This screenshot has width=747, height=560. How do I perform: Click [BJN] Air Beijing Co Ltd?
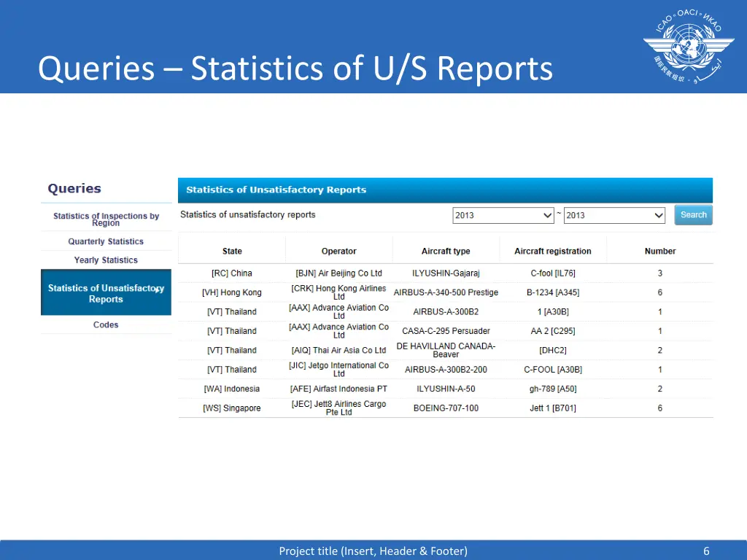tap(338, 273)
